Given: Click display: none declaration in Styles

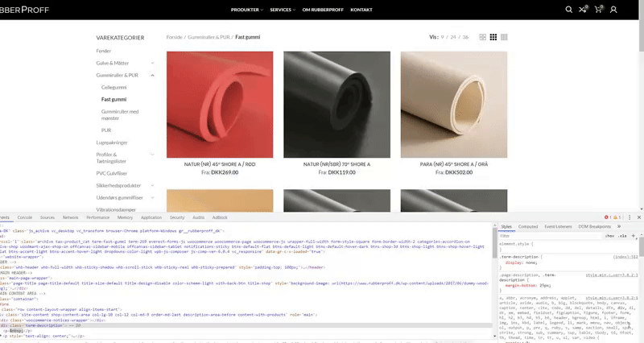Looking at the screenshot, I should click(x=521, y=262).
